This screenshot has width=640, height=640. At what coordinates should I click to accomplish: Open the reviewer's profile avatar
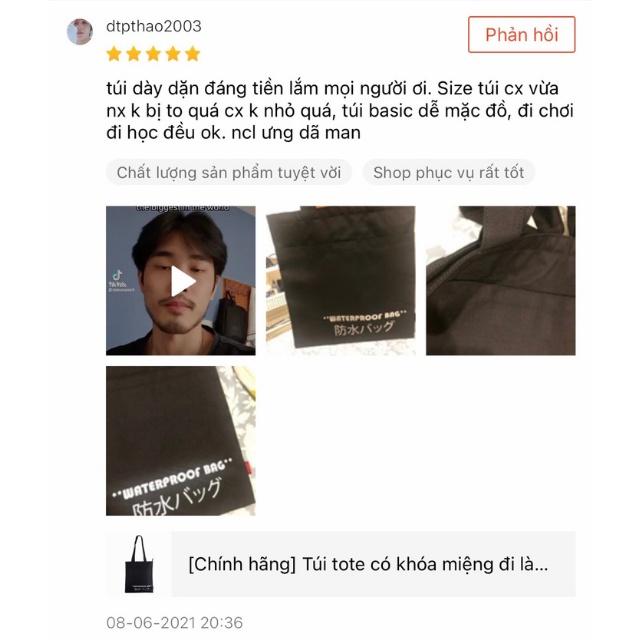point(80,31)
